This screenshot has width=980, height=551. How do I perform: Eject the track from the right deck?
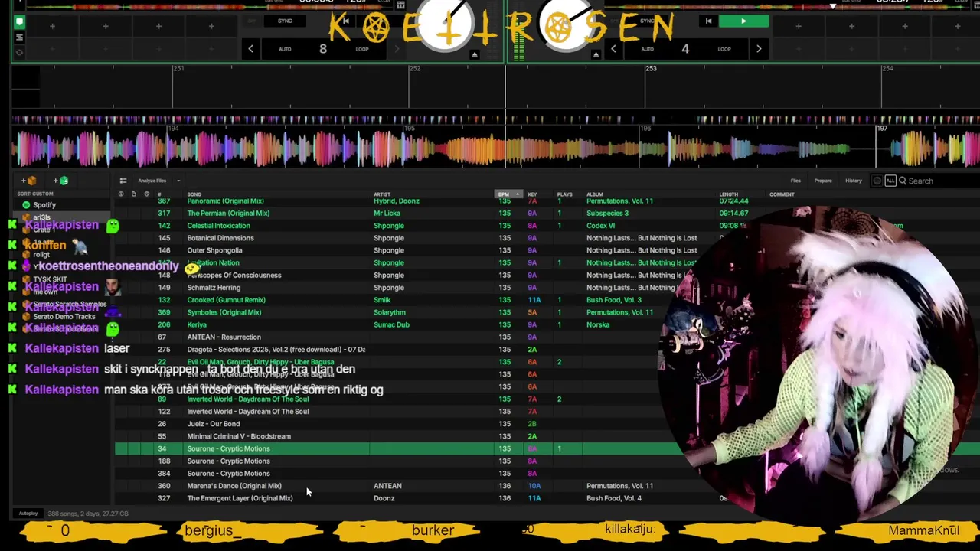596,54
